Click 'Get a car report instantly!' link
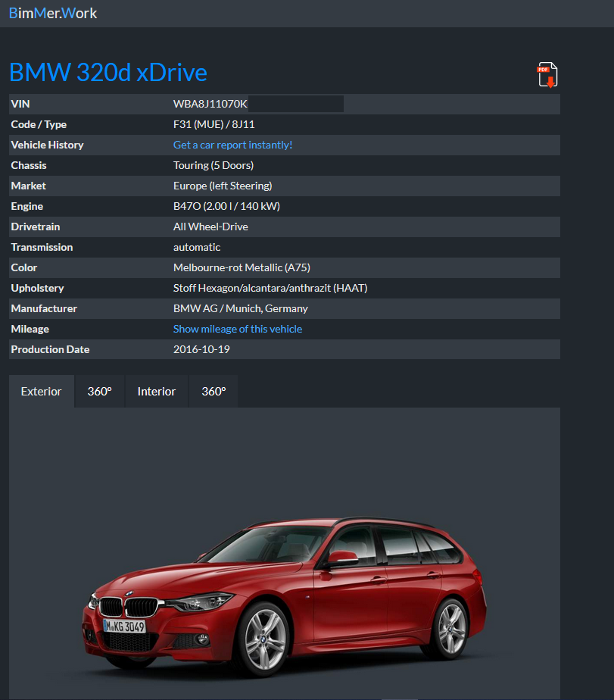 (x=232, y=145)
